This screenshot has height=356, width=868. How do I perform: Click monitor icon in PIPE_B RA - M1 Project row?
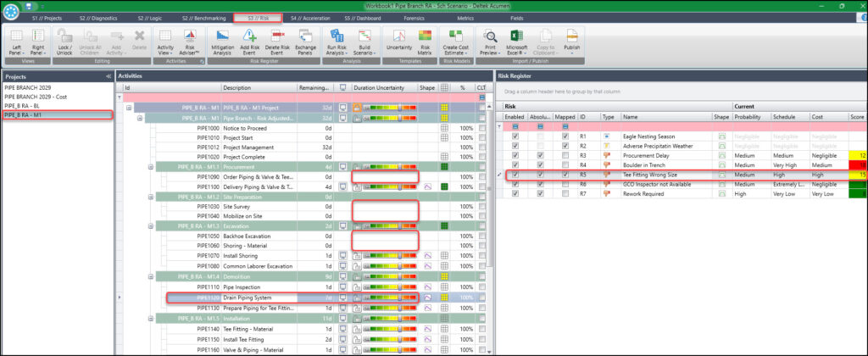point(344,108)
